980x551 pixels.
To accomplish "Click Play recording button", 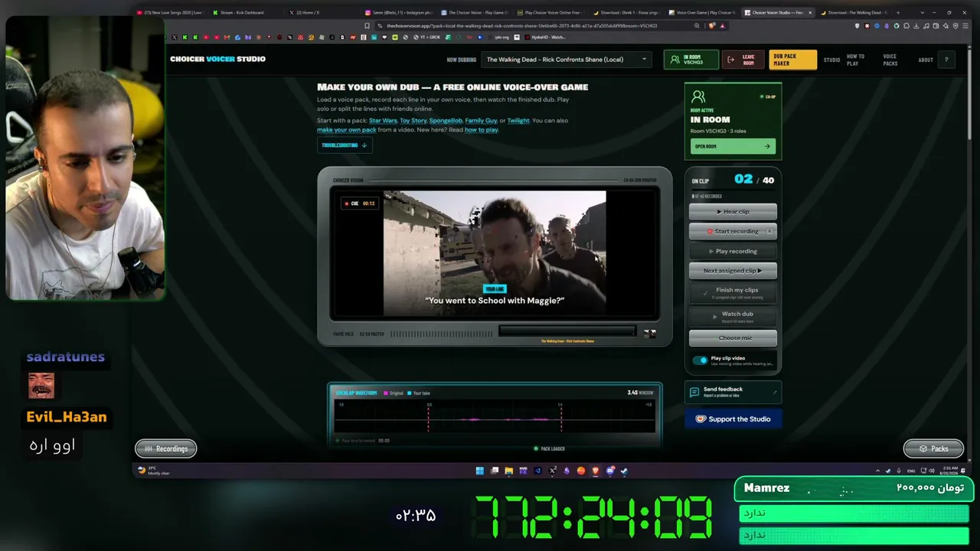I will tap(733, 251).
